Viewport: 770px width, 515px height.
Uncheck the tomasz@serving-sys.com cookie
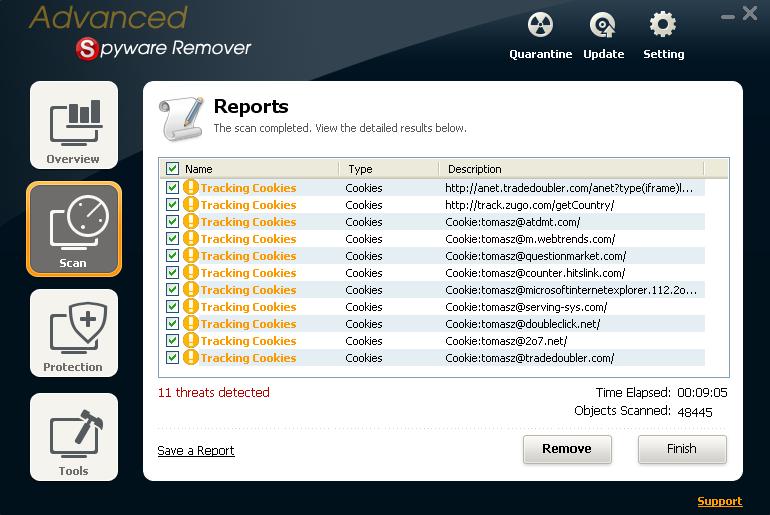[x=172, y=306]
